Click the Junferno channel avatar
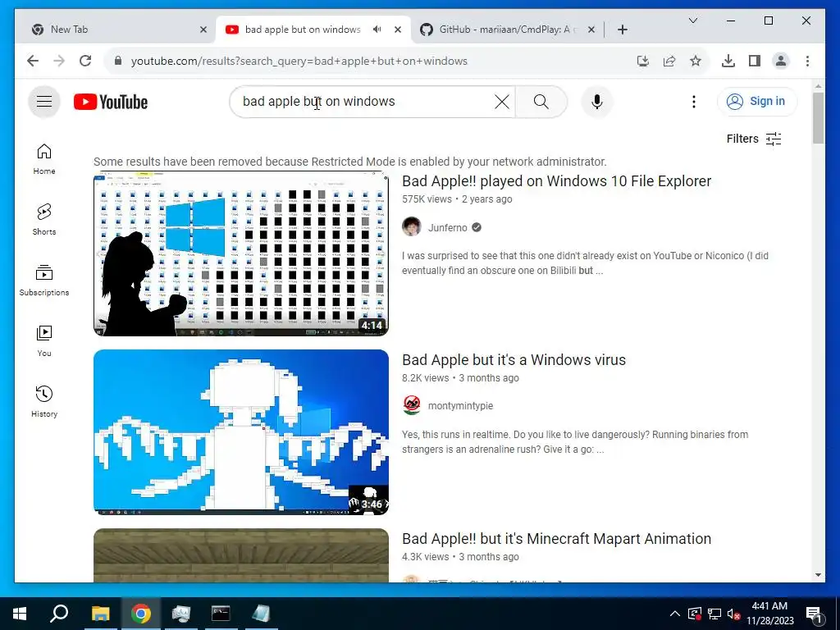This screenshot has width=840, height=630. click(x=412, y=227)
